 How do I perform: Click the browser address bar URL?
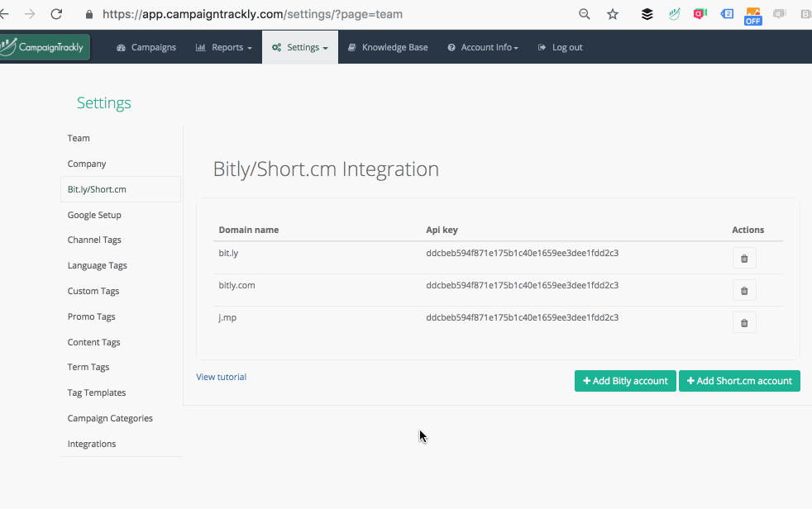[x=252, y=14]
